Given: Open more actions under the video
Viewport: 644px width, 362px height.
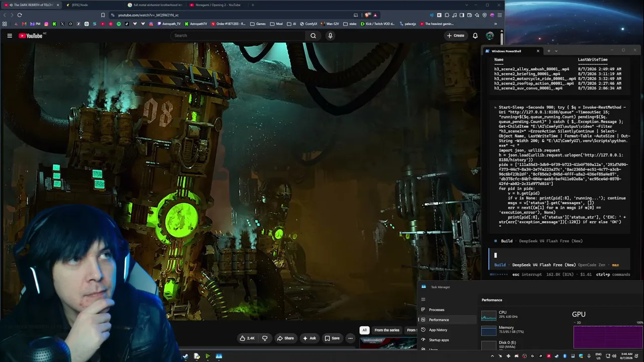Looking at the screenshot, I should [x=351, y=338].
